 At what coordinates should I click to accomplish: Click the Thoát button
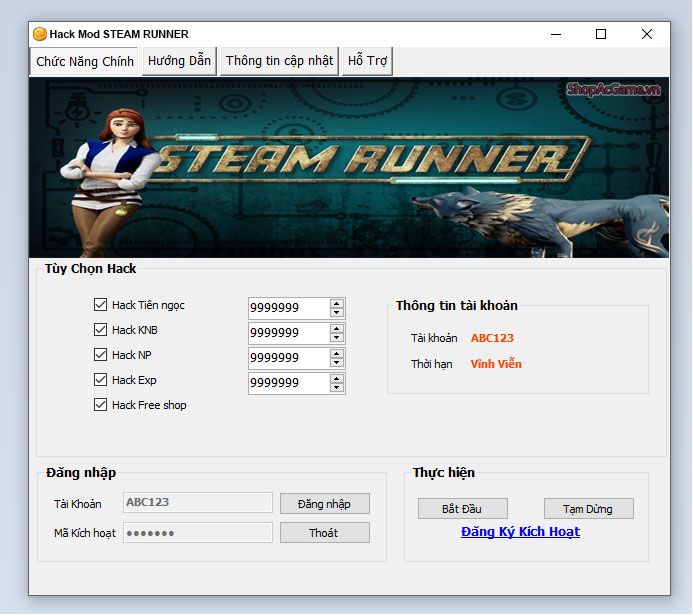(325, 533)
